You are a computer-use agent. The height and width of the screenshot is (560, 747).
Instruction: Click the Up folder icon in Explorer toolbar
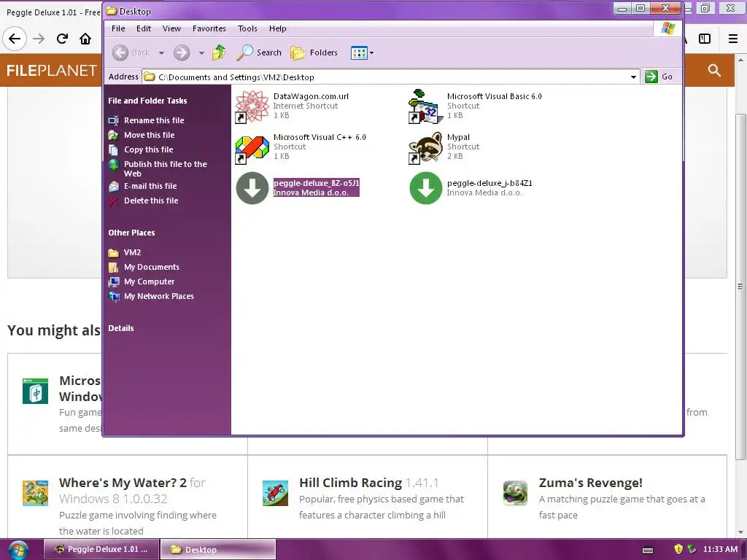pos(219,52)
